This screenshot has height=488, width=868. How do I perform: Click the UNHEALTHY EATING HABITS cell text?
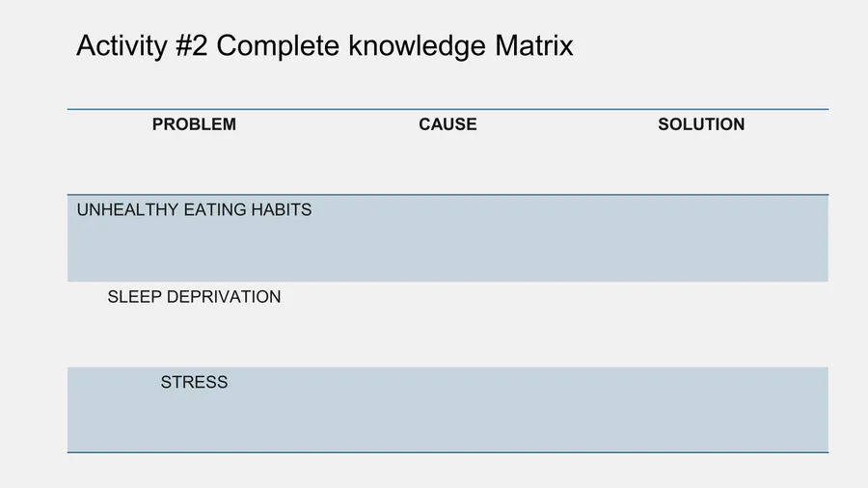click(194, 209)
